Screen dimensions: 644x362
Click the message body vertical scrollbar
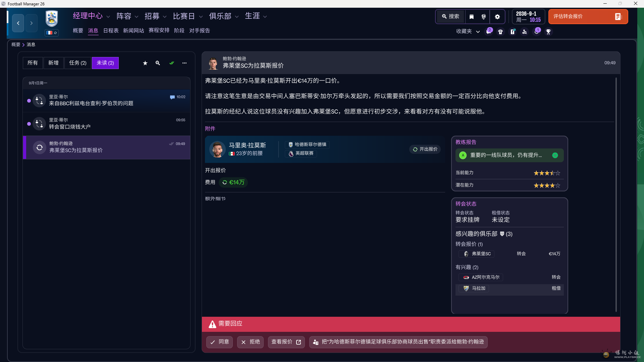point(616,194)
